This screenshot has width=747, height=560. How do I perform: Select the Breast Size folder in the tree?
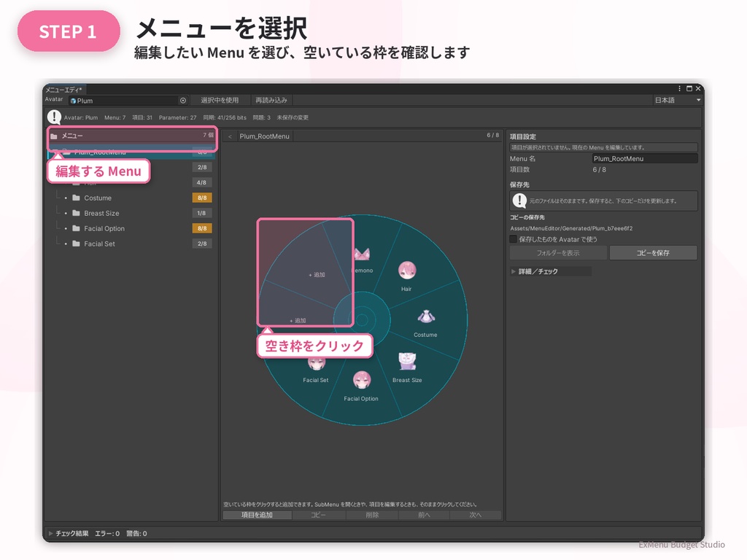point(131,213)
